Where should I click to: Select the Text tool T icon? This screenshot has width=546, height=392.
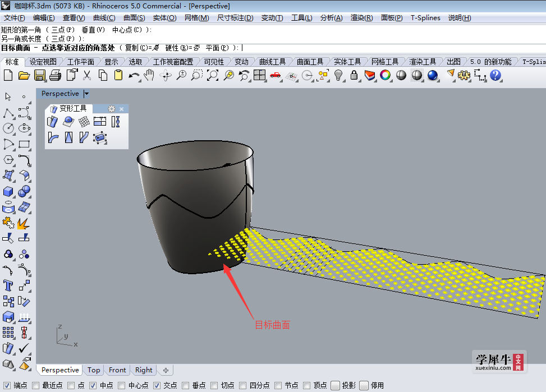point(8,286)
